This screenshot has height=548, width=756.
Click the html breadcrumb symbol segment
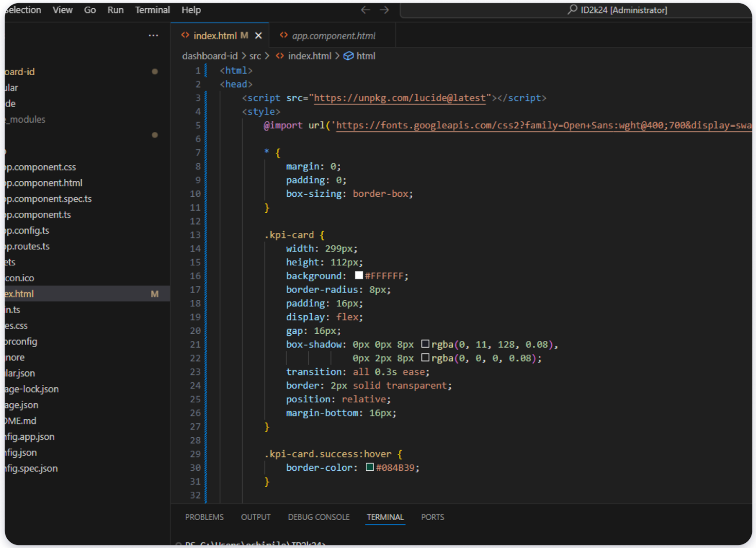(366, 56)
